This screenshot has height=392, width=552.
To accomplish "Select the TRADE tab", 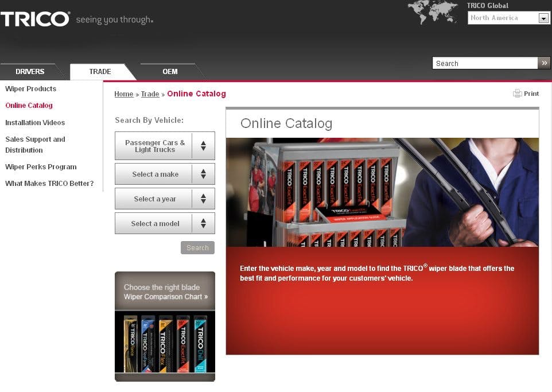I will point(100,72).
